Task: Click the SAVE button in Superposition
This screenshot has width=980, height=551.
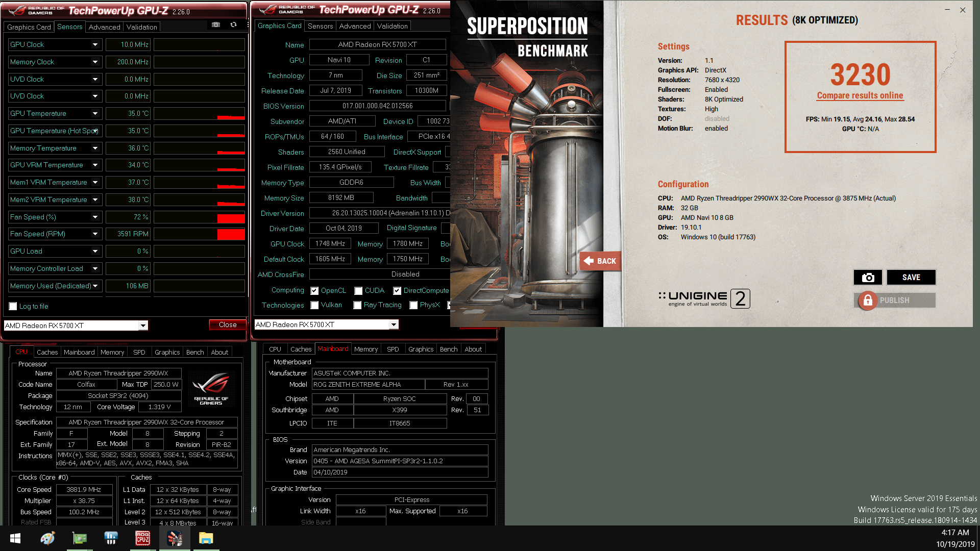Action: tap(911, 278)
